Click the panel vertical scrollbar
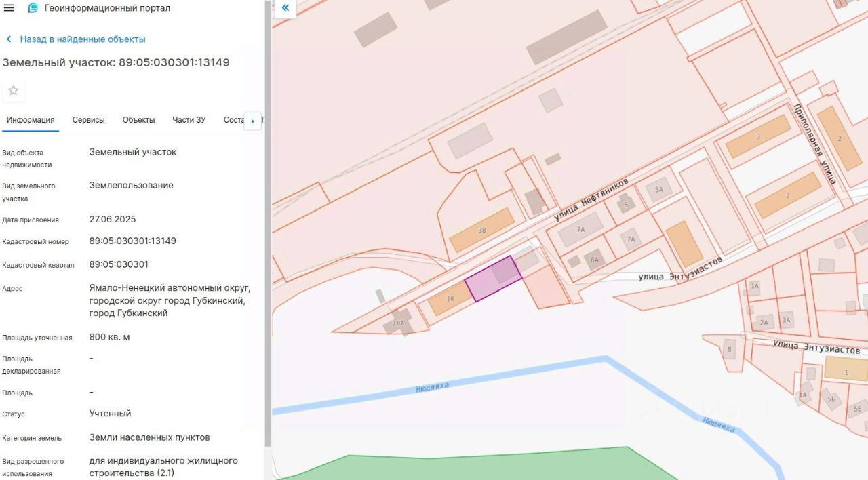868x480 pixels. (x=268, y=224)
